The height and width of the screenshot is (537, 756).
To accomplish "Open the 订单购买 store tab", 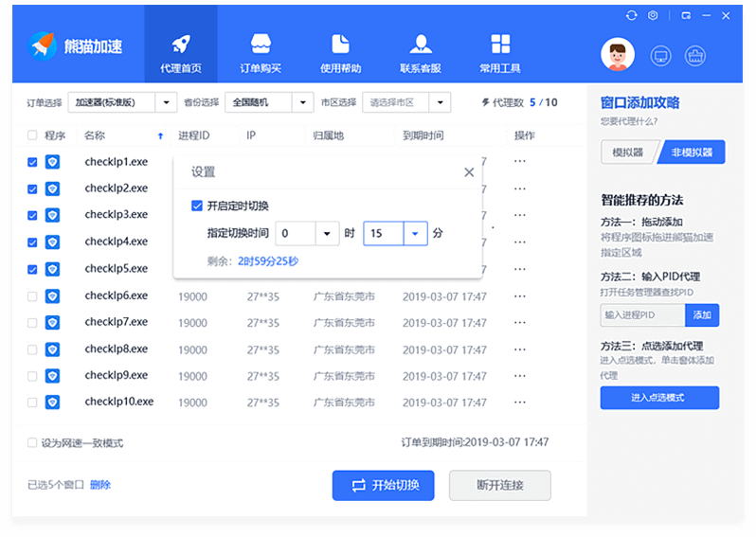I will (x=261, y=53).
